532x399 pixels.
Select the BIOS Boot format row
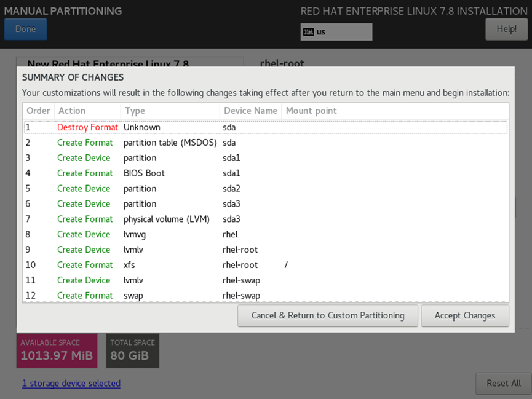click(x=266, y=173)
